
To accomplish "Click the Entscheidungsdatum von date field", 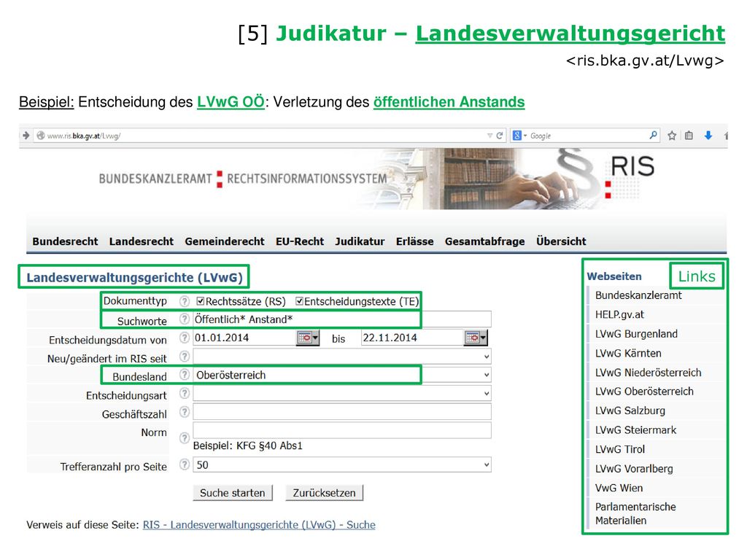I will click(244, 338).
